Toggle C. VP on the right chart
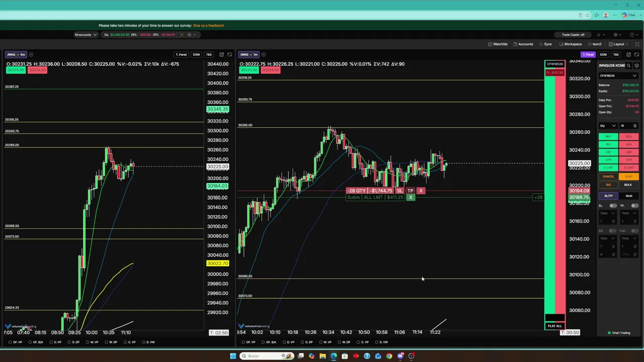This screenshot has height=362, width=644. (x=363, y=342)
